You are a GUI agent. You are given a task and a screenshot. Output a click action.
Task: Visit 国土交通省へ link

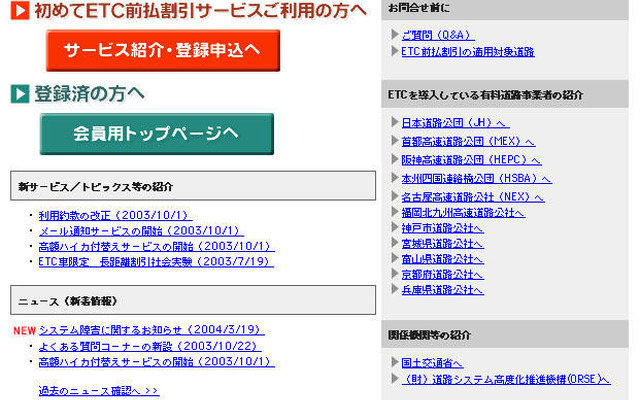click(432, 362)
